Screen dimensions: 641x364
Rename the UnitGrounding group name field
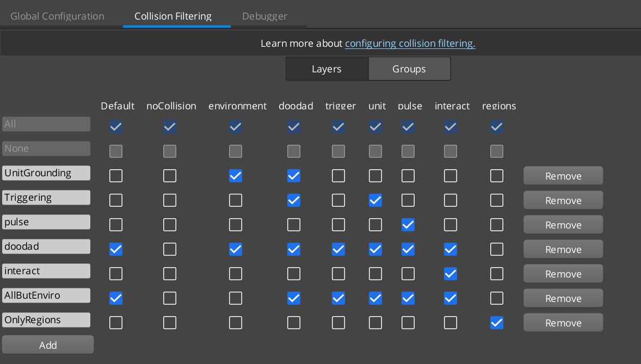[46, 172]
